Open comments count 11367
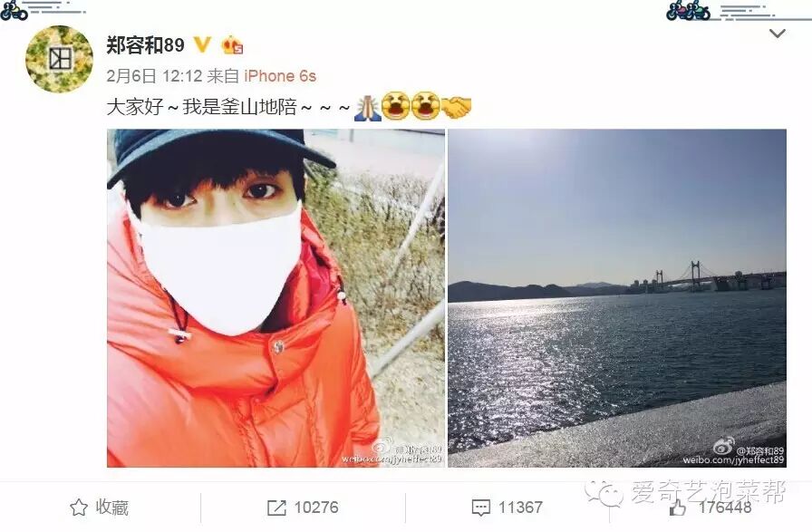The width and height of the screenshot is (812, 532). 520,508
